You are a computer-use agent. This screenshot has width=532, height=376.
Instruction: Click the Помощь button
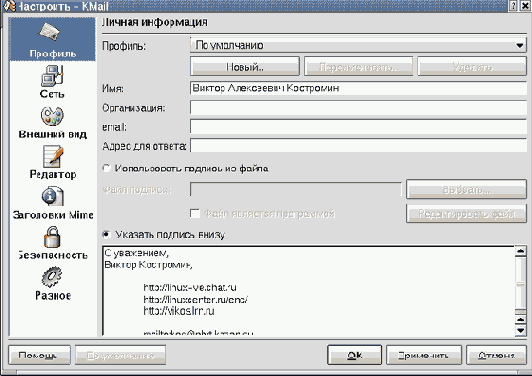[x=39, y=355]
